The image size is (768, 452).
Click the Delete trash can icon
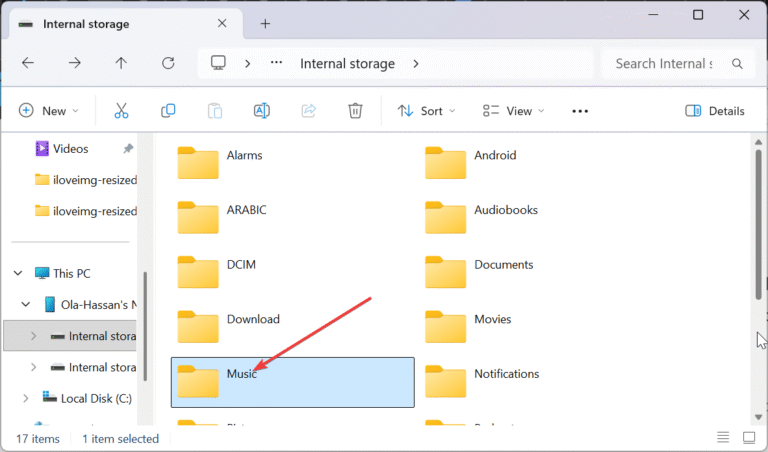click(355, 111)
